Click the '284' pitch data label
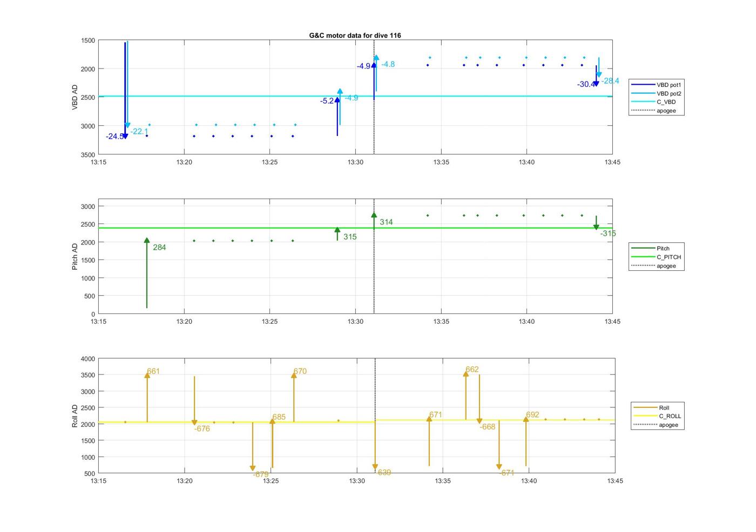Screen dimensions: 756x532 pyautogui.click(x=159, y=248)
